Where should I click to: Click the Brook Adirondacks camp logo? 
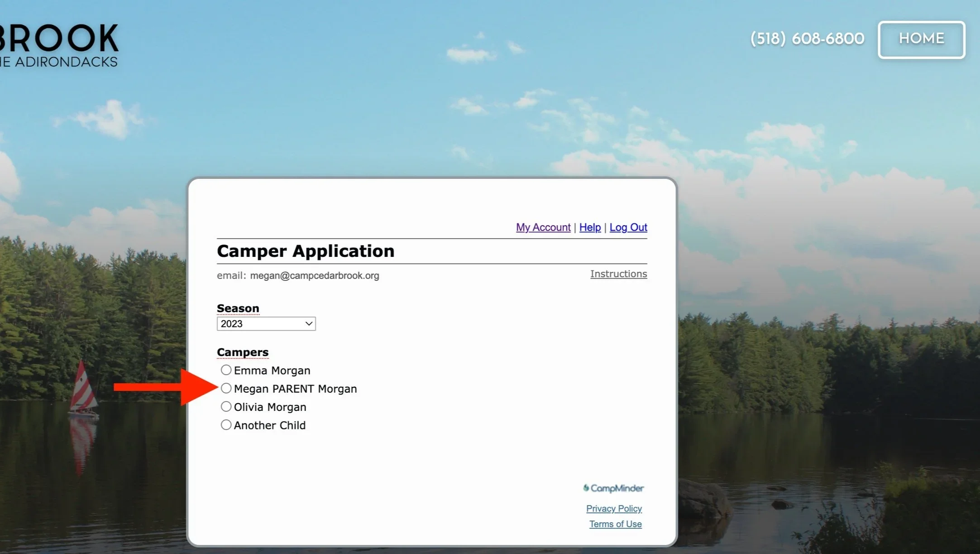pos(59,45)
